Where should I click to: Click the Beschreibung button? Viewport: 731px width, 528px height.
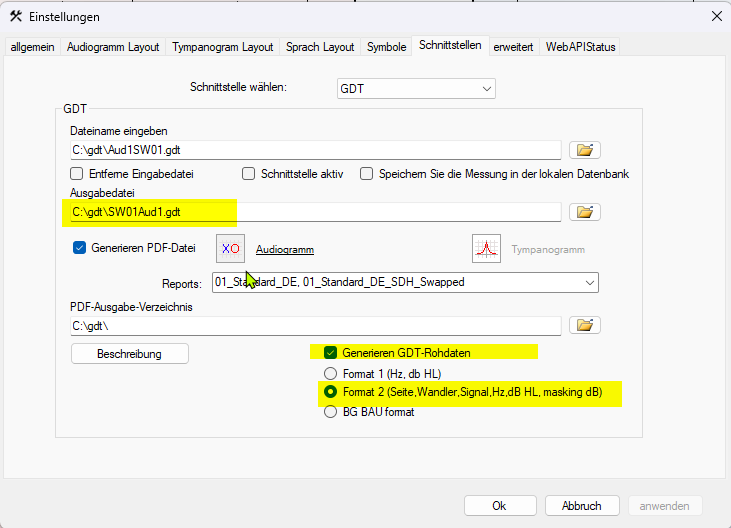tap(129, 354)
